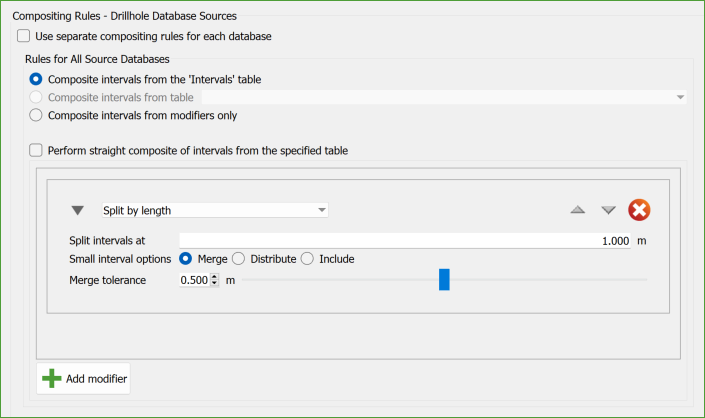The image size is (705, 418).
Task: Move modifier down with the down arrow
Action: point(608,210)
